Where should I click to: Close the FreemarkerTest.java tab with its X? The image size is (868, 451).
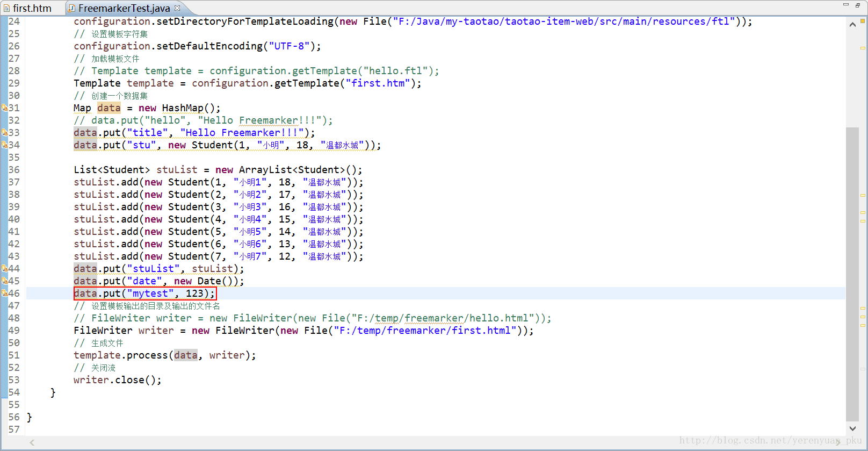pyautogui.click(x=177, y=8)
